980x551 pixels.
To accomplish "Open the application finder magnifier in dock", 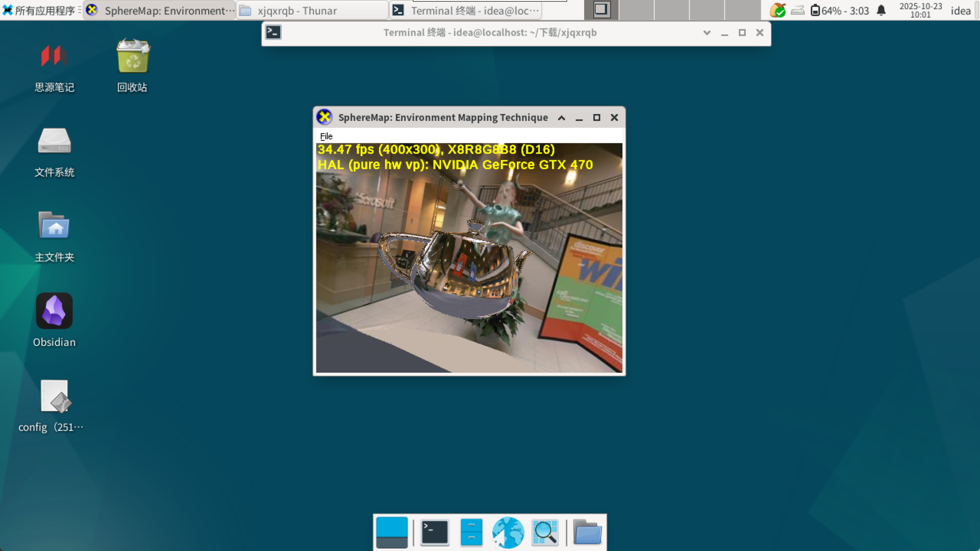I will [545, 532].
